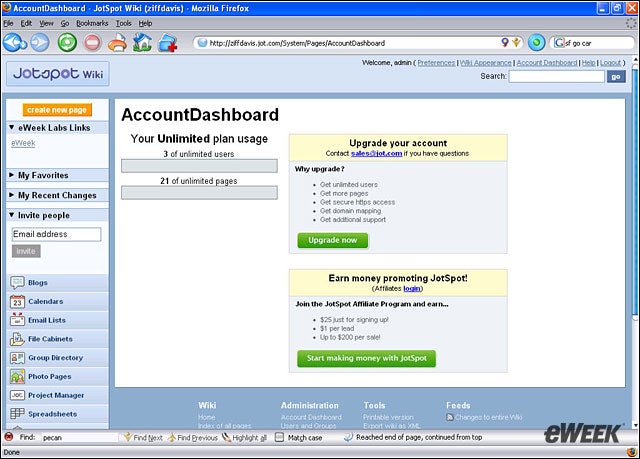This screenshot has height=459, width=640.
Task: Open the File Cabinets icon in sidebar
Action: click(17, 339)
